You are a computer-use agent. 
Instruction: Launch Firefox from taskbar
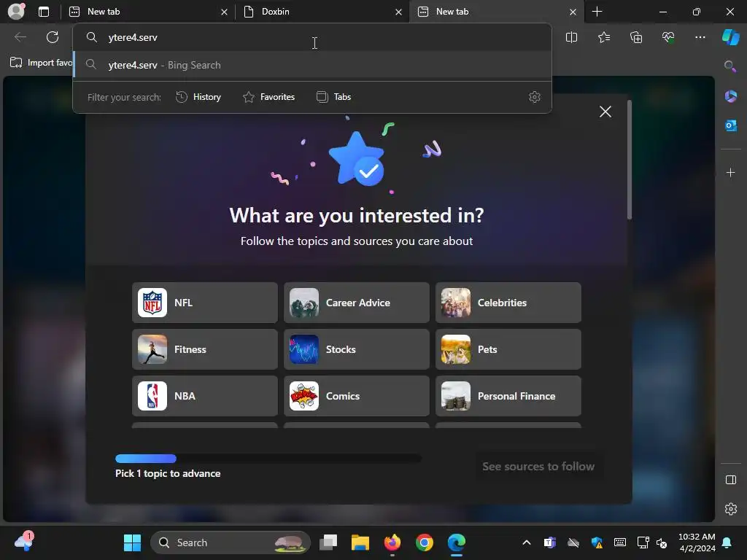[392, 542]
